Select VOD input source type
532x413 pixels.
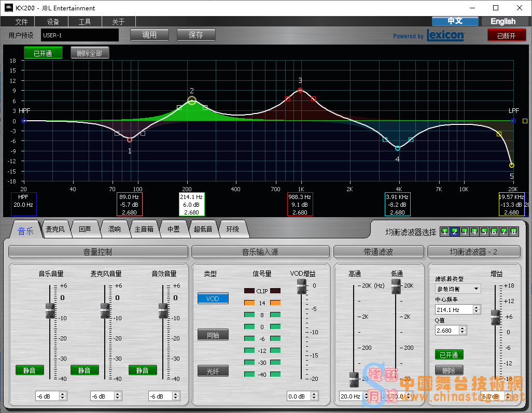pyautogui.click(x=213, y=298)
